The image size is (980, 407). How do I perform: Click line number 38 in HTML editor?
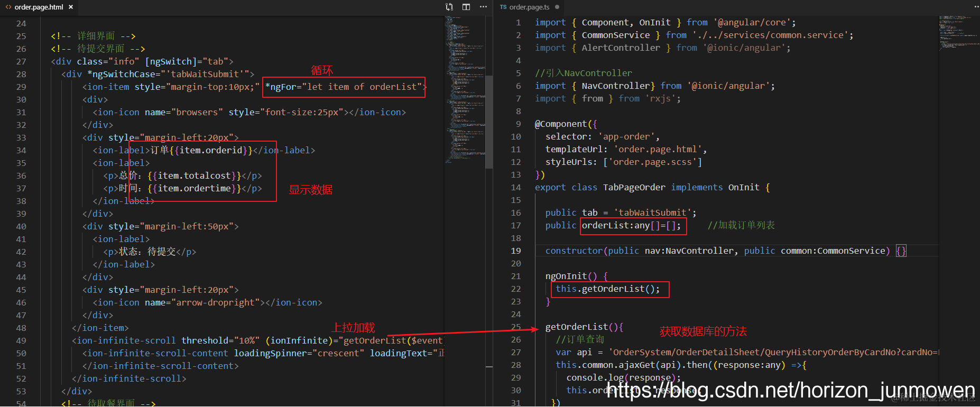click(21, 201)
